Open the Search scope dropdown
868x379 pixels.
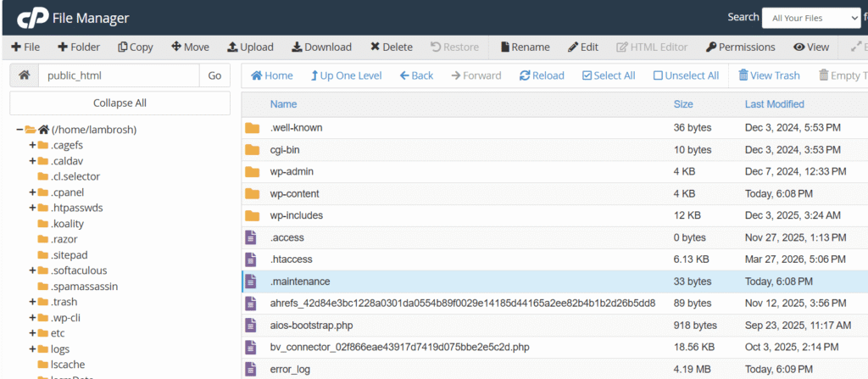pyautogui.click(x=811, y=18)
